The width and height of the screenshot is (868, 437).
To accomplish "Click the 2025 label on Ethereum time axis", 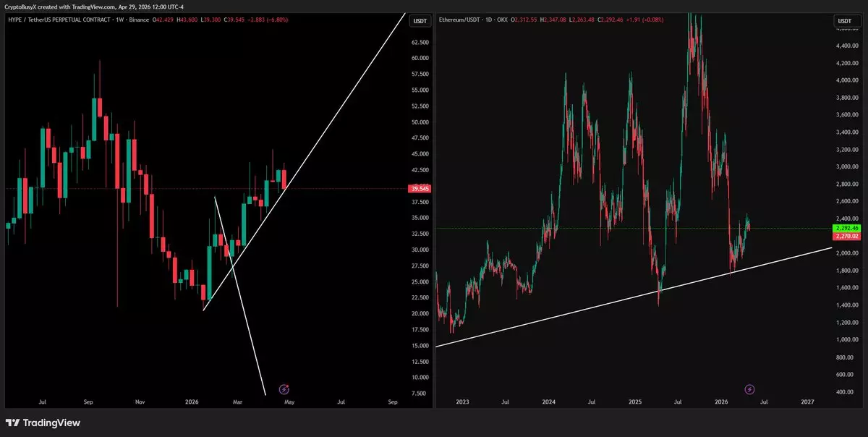I will [x=635, y=400].
